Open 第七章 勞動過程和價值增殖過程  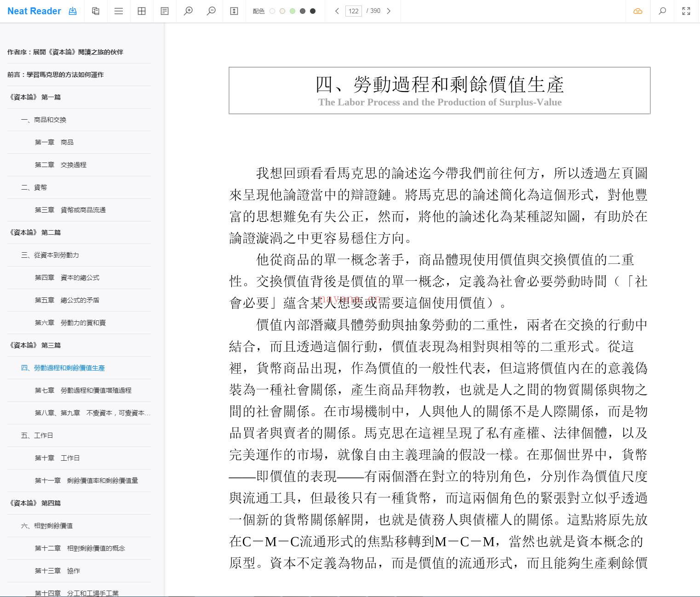click(83, 390)
